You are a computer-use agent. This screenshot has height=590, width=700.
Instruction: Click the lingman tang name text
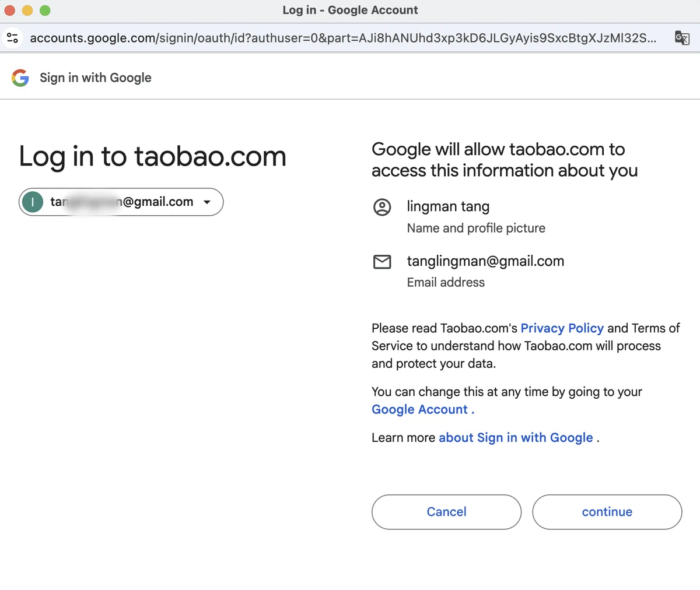(x=448, y=206)
